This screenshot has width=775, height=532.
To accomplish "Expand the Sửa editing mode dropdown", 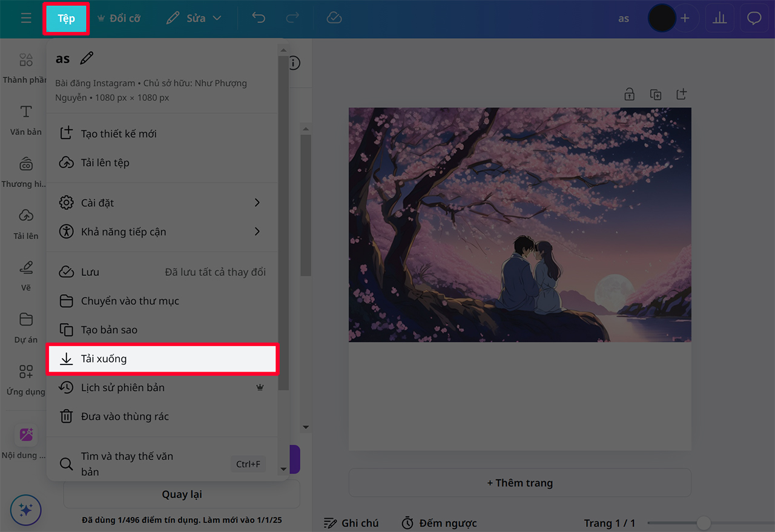I will (194, 18).
